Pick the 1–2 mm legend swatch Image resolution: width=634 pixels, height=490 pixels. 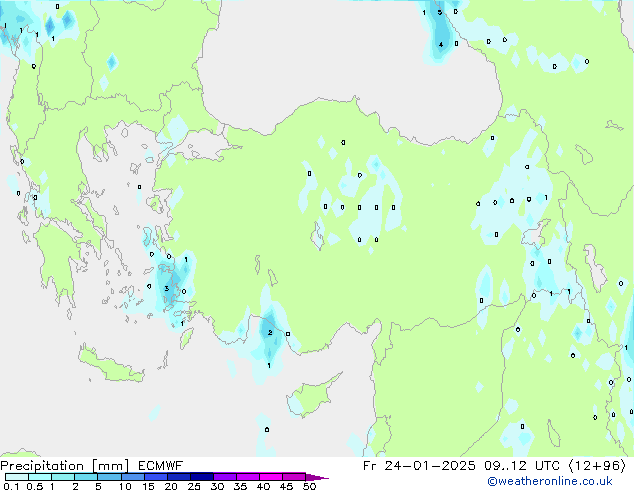click(x=63, y=477)
